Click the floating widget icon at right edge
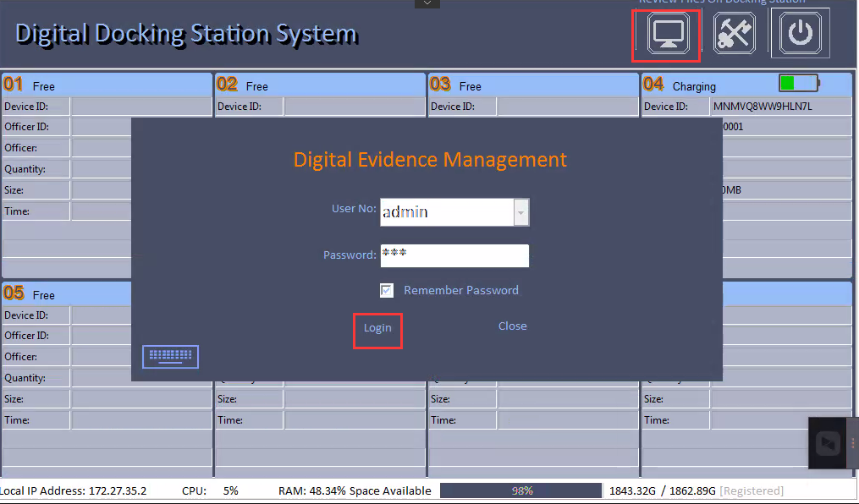Viewport: 859px width, 504px height. (829, 443)
